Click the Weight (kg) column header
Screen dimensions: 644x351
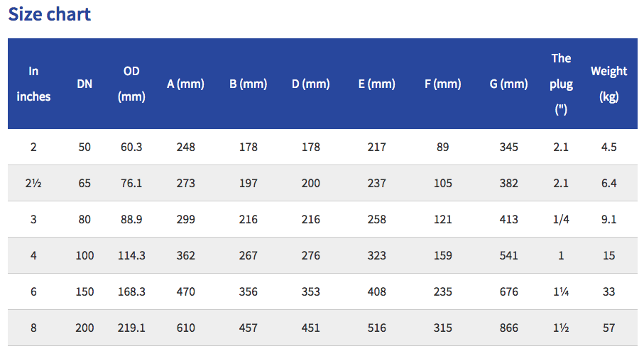pyautogui.click(x=608, y=84)
